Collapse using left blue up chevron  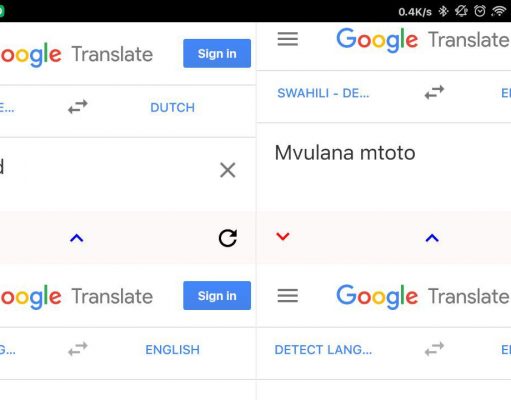(77, 238)
